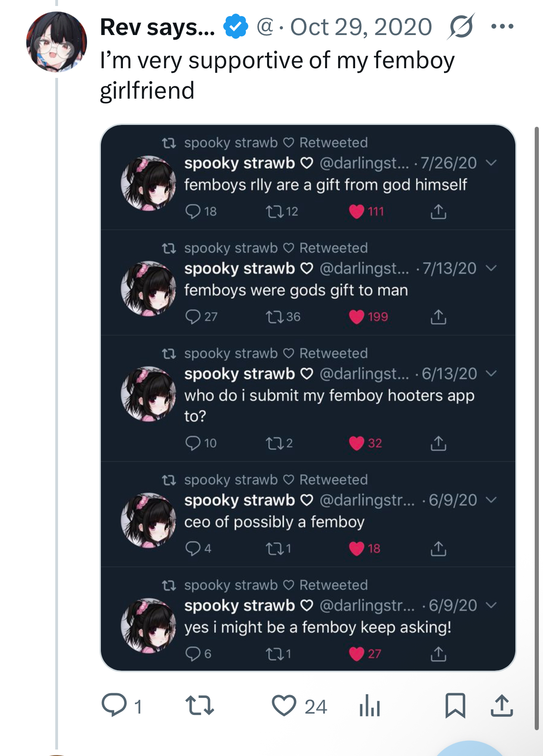Click the Oct 29, 2020 timestamp
Viewport: 543px width, 756px height.
click(x=361, y=27)
